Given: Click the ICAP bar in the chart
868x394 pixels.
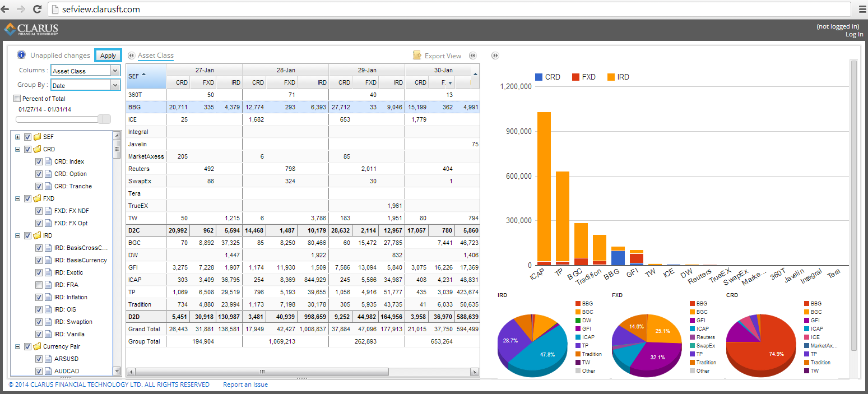Looking at the screenshot, I should pyautogui.click(x=544, y=188).
